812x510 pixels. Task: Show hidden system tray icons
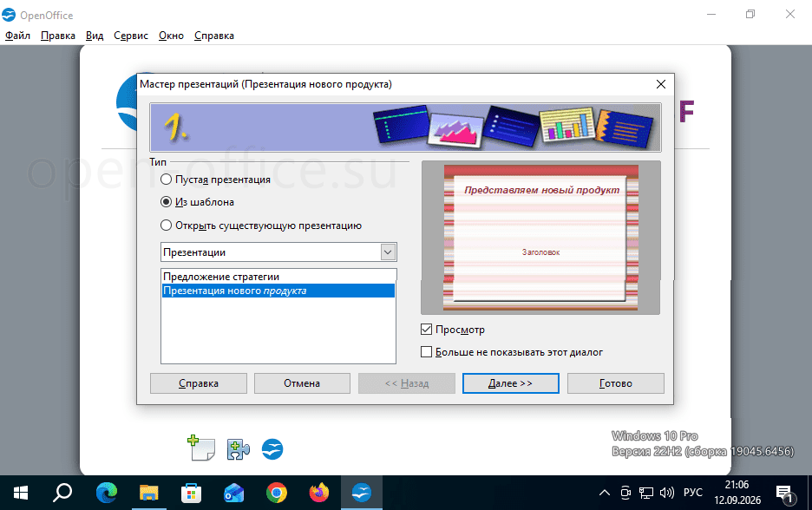[605, 493]
